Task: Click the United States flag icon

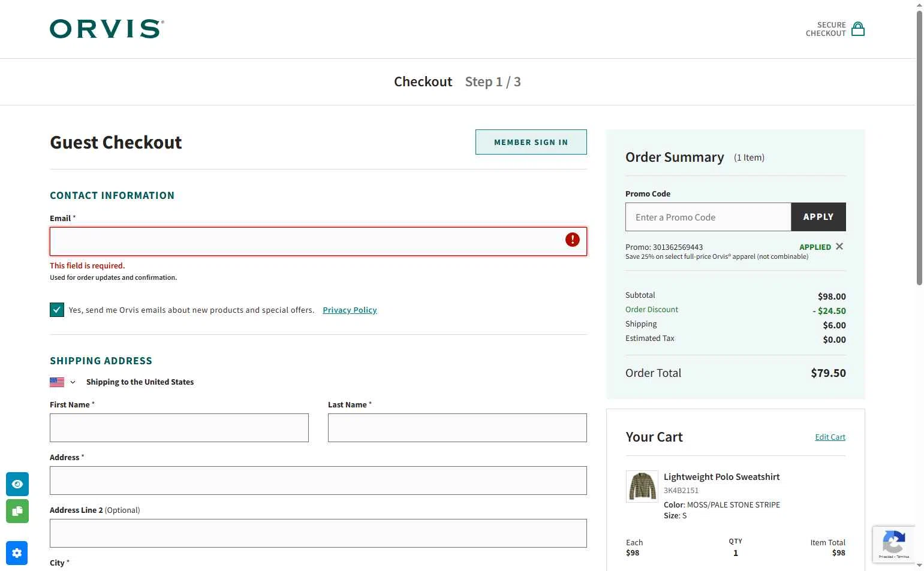Action: [57, 382]
